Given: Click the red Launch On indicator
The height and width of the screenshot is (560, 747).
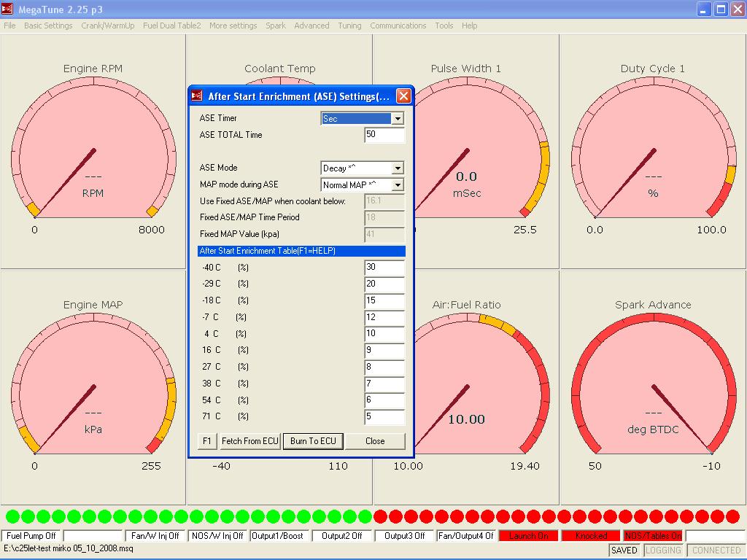Looking at the screenshot, I should click(528, 536).
